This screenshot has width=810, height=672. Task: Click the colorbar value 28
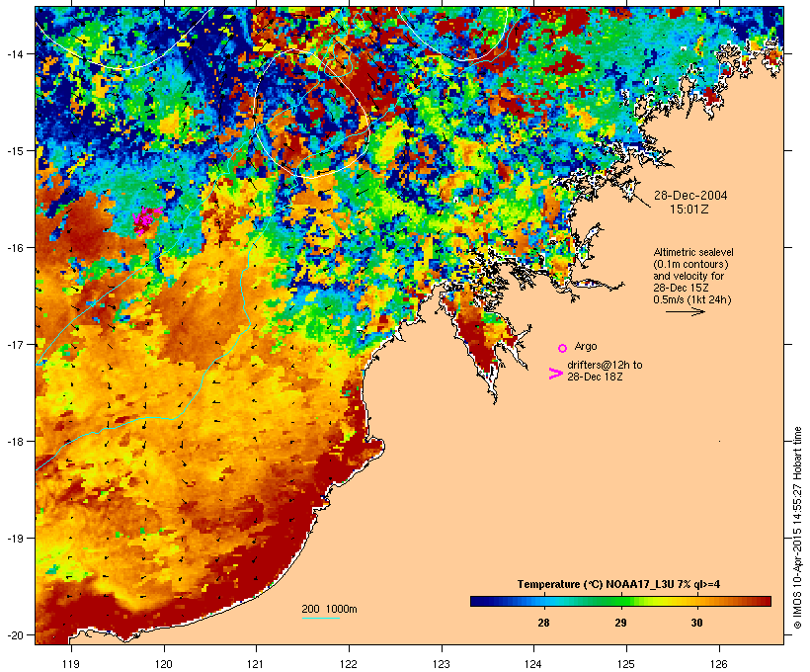click(x=543, y=623)
